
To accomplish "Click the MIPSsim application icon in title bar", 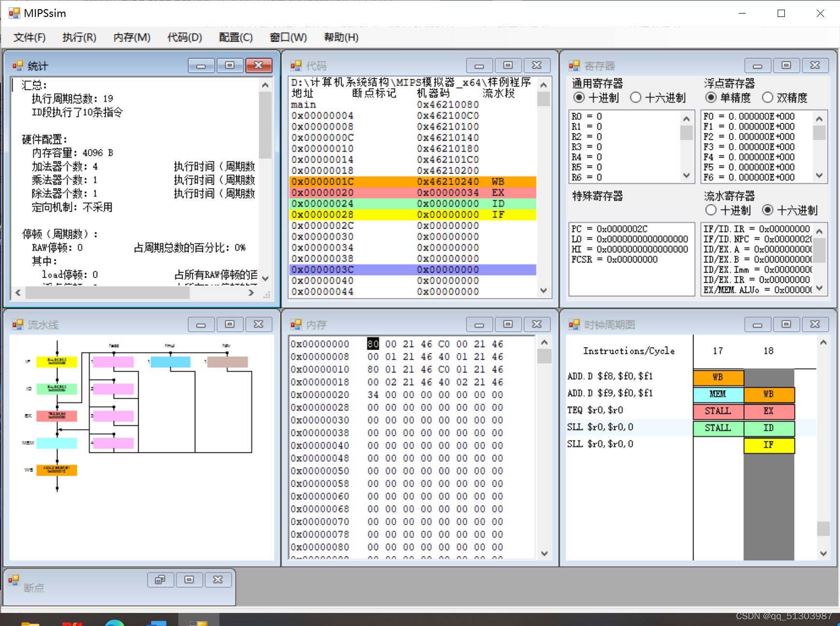I will [x=14, y=13].
